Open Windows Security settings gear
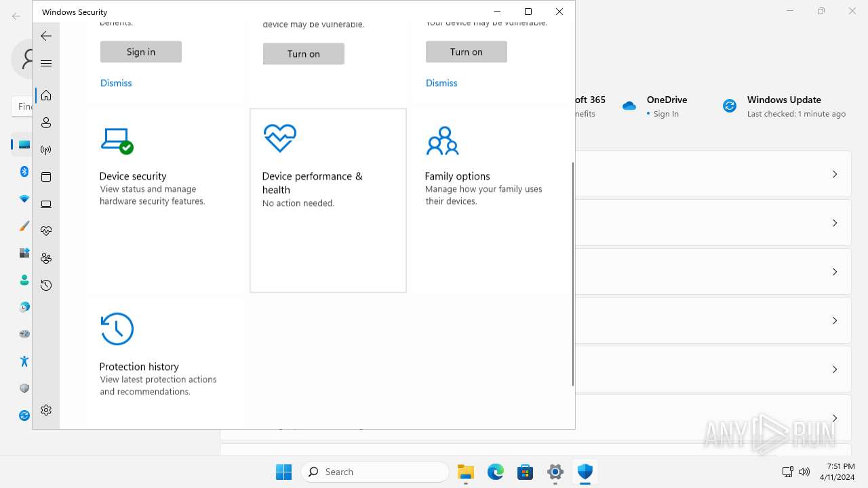Screen dimensions: 868x488 (46, 410)
